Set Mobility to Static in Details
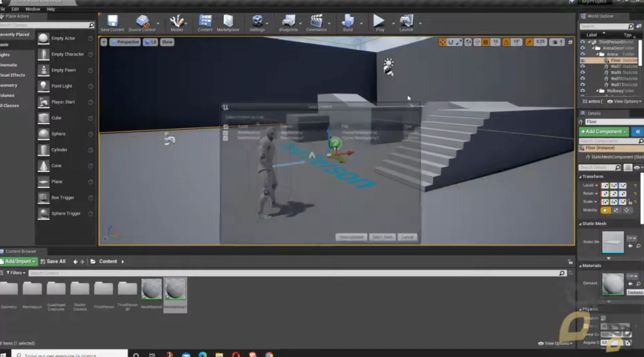Screen dimensions: 644x357 (x=606, y=210)
